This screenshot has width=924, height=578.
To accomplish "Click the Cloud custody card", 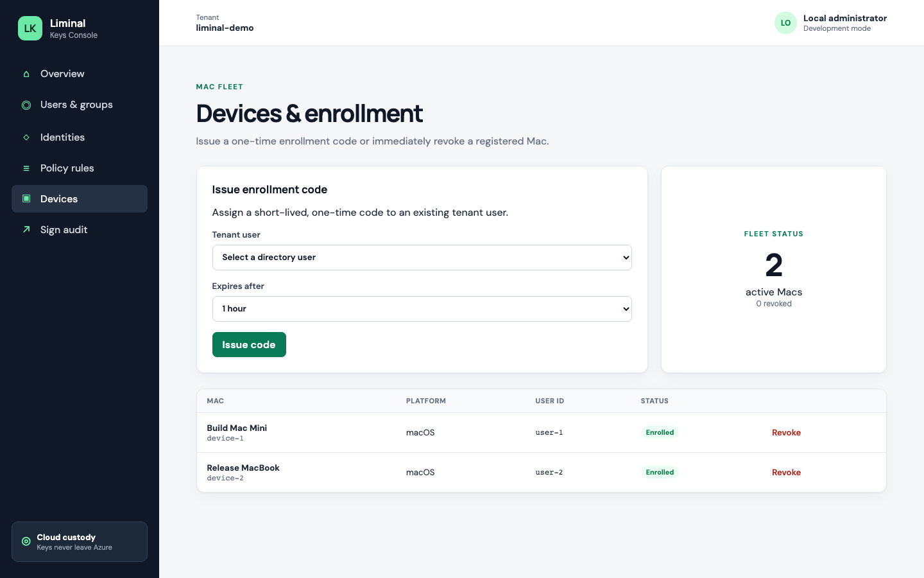I will (80, 542).
